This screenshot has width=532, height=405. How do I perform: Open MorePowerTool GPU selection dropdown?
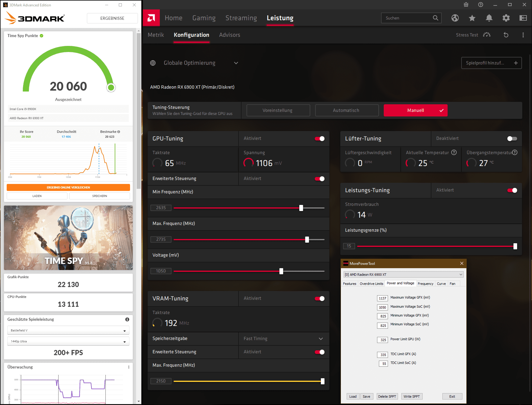tap(403, 275)
